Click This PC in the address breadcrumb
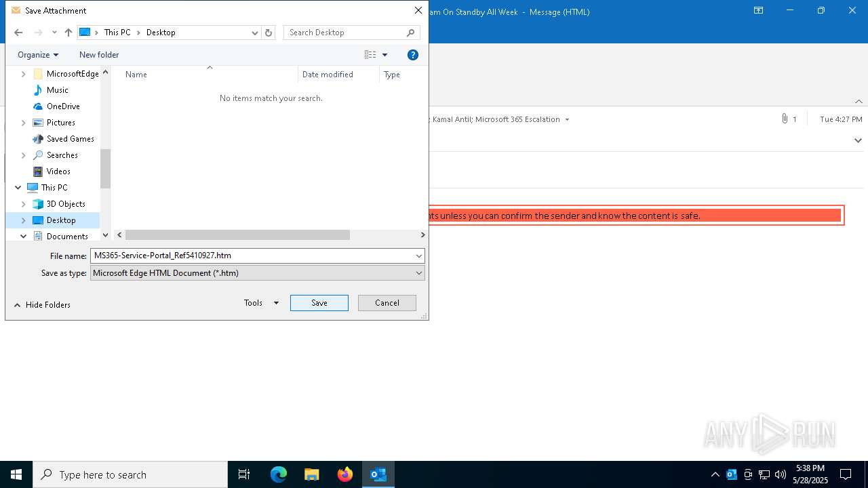 117,33
